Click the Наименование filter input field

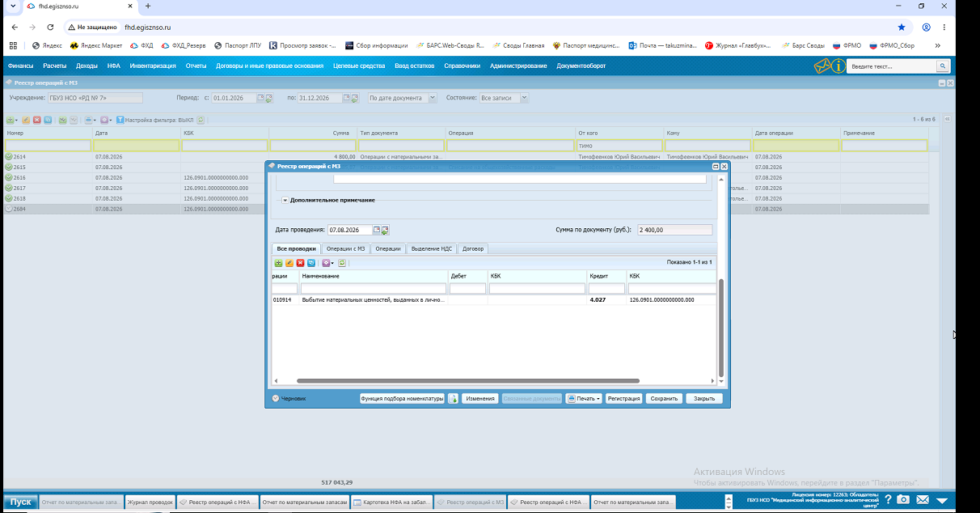click(x=374, y=288)
